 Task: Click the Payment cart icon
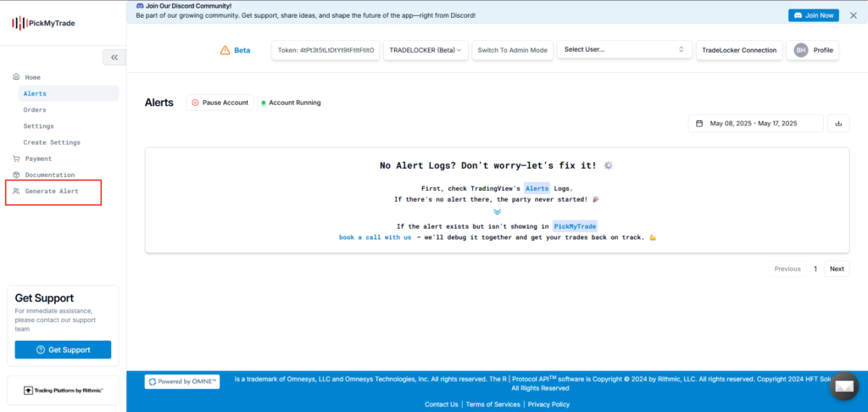(x=16, y=159)
